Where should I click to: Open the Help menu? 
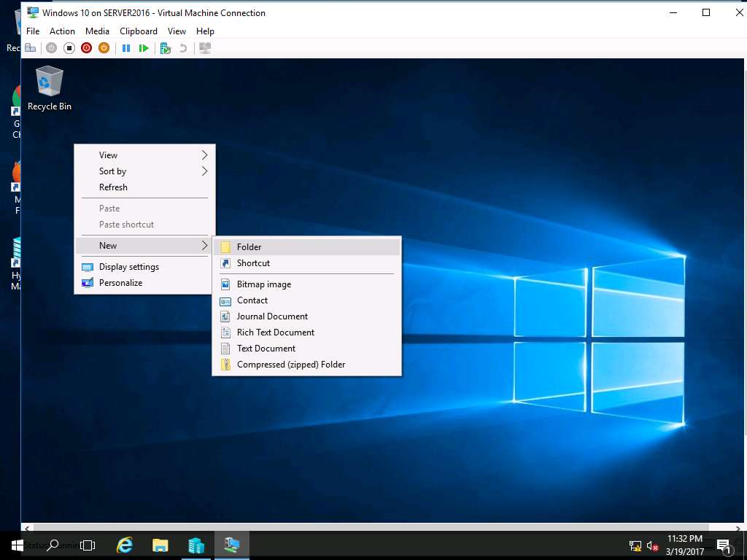[x=205, y=31]
